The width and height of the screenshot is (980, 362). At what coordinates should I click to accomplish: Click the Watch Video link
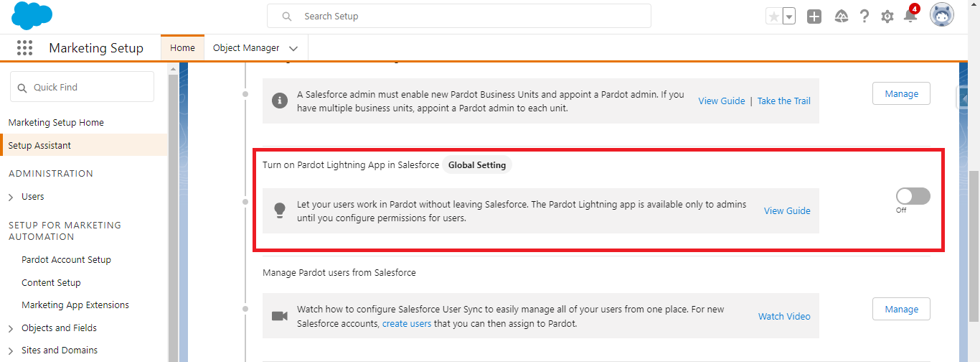pos(784,317)
